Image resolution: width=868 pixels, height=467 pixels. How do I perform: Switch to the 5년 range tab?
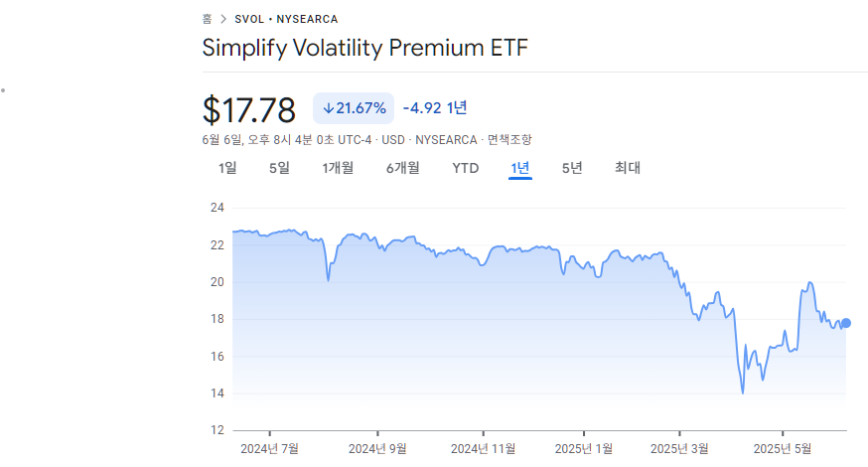coord(572,168)
